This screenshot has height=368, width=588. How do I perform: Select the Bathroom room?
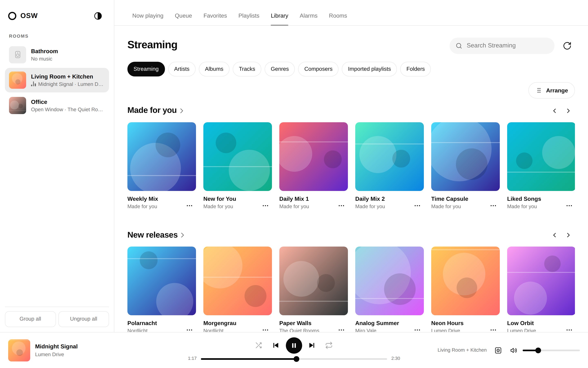(57, 55)
